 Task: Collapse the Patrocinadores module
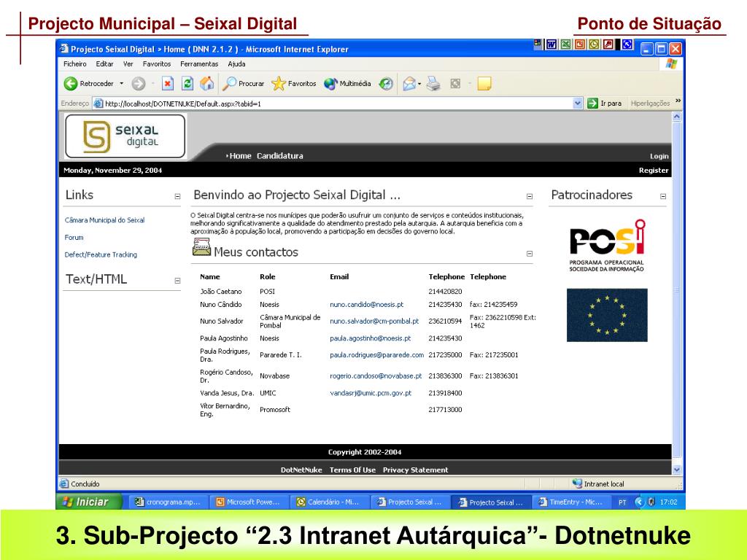point(663,196)
